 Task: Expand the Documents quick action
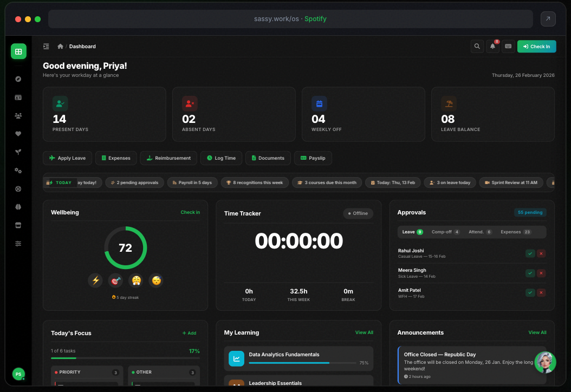(x=268, y=158)
